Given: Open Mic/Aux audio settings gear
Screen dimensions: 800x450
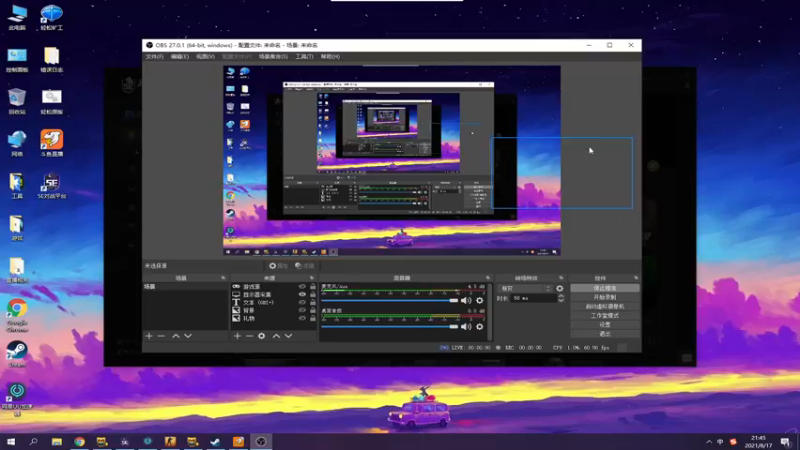Looking at the screenshot, I should 480,301.
